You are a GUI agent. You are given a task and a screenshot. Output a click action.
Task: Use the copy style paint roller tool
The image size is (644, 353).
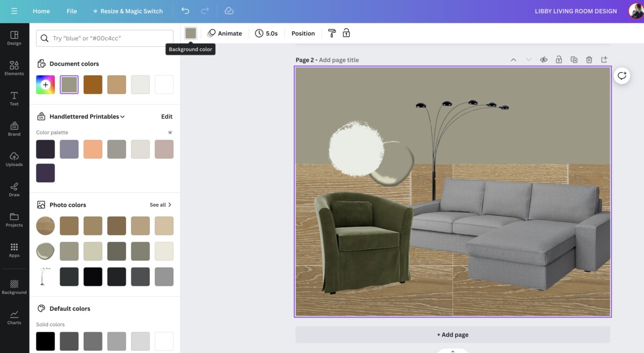point(332,33)
